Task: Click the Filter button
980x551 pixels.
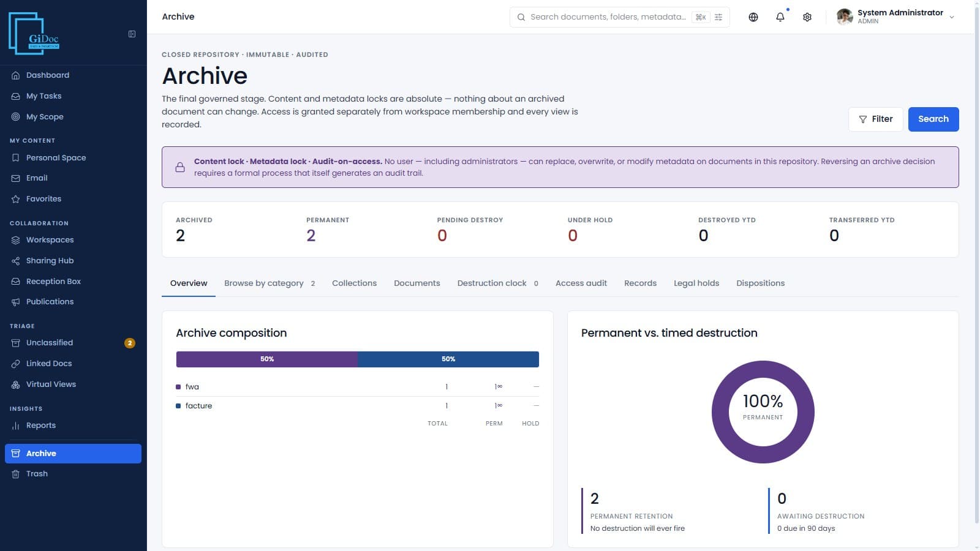Action: 875,119
